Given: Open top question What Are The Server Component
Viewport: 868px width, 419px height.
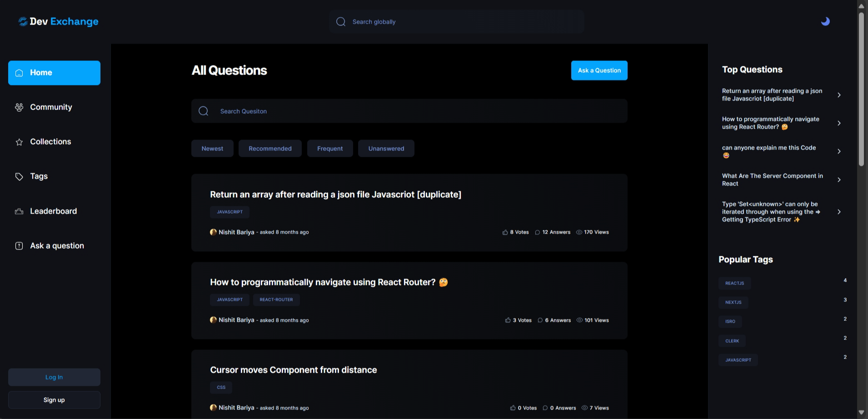Looking at the screenshot, I should 772,180.
